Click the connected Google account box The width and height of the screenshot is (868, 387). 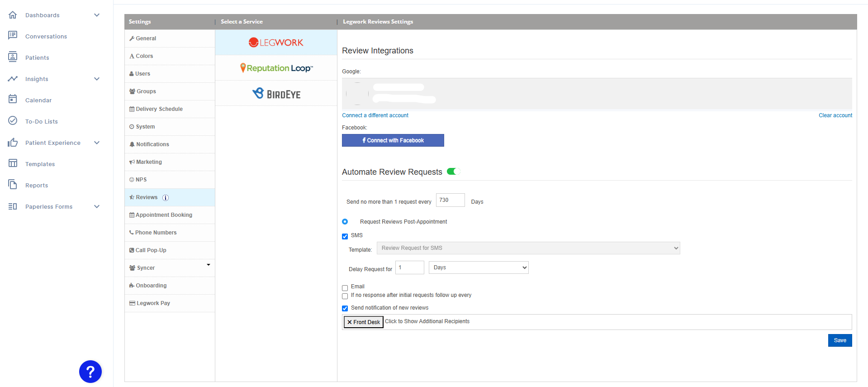pyautogui.click(x=597, y=94)
